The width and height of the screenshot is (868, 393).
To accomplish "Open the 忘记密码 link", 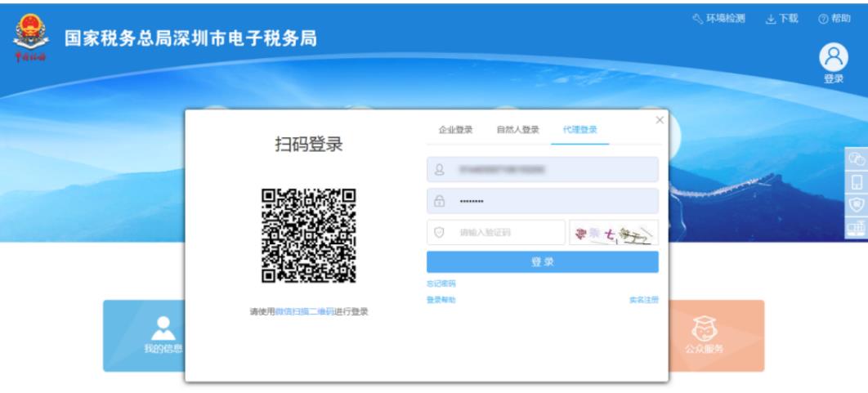I will point(441,284).
